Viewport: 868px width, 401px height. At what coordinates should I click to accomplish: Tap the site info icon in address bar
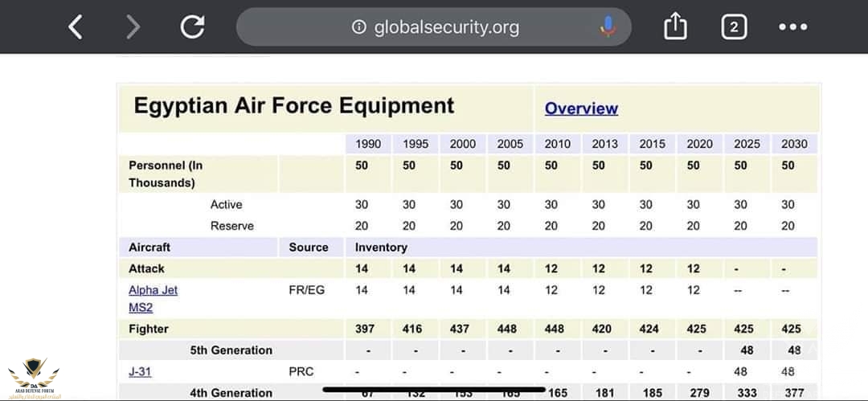359,27
